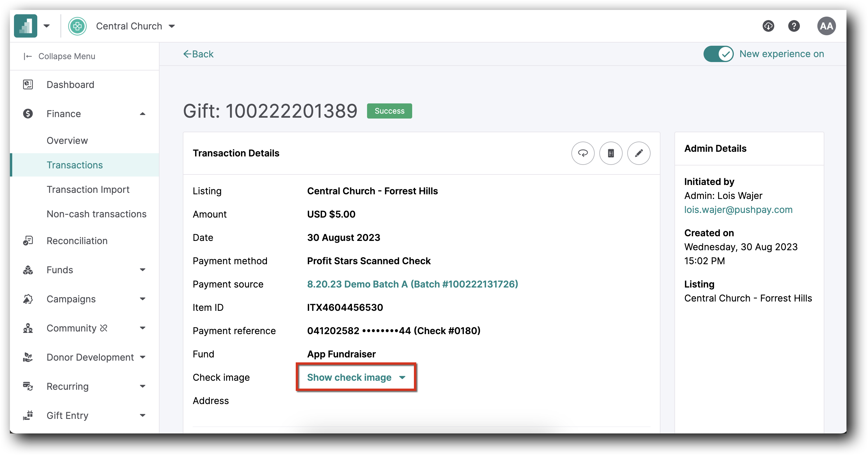Viewport: 868px width, 455px height.
Task: Expand the Funds dropdown
Action: click(x=143, y=270)
